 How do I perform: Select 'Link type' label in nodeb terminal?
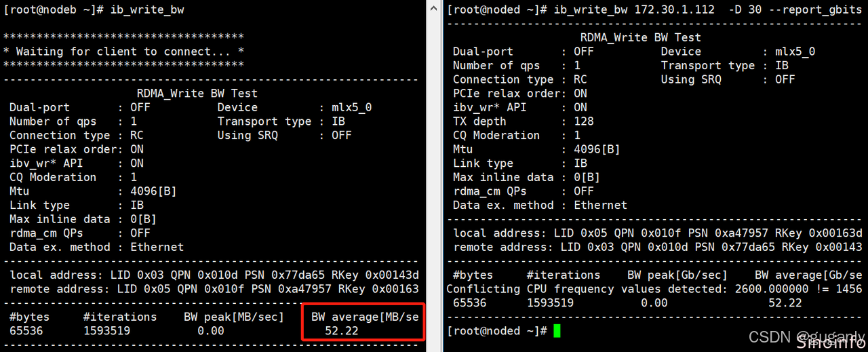click(x=39, y=205)
